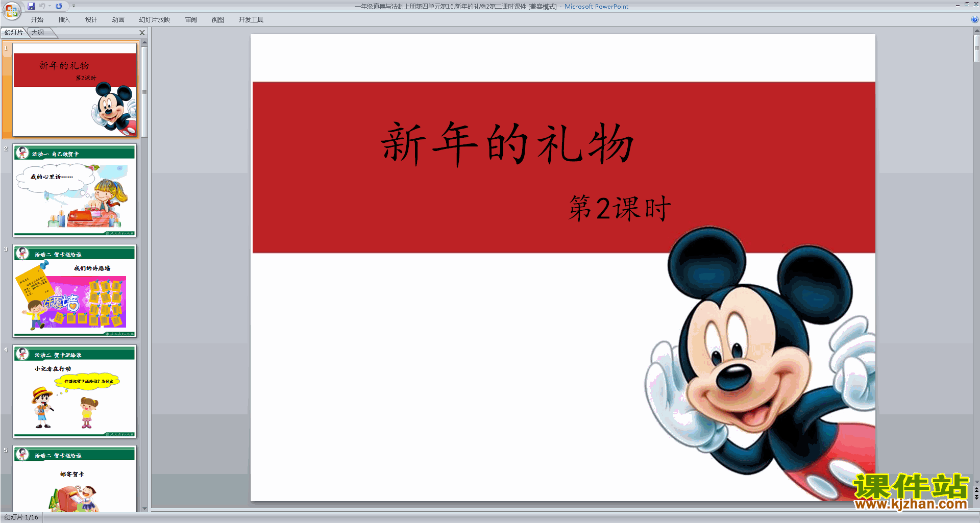Viewport: 980px width, 523px height.
Task: Undo the last action
Action: click(x=42, y=6)
